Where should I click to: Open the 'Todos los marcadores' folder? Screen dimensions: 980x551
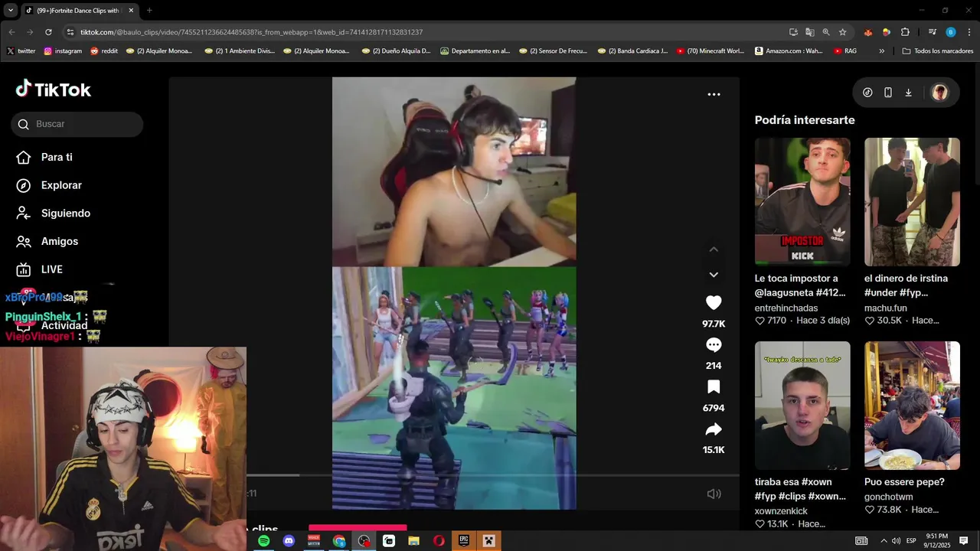coord(938,51)
